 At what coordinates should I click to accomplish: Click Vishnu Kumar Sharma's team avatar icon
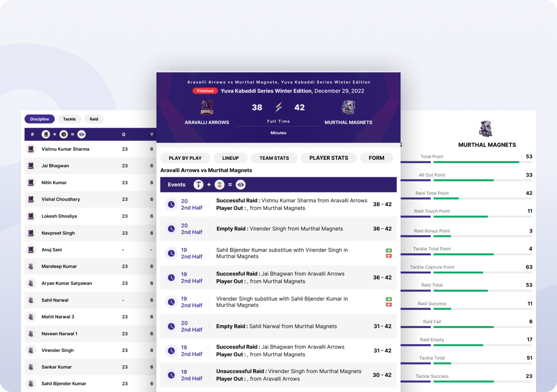pyautogui.click(x=31, y=149)
